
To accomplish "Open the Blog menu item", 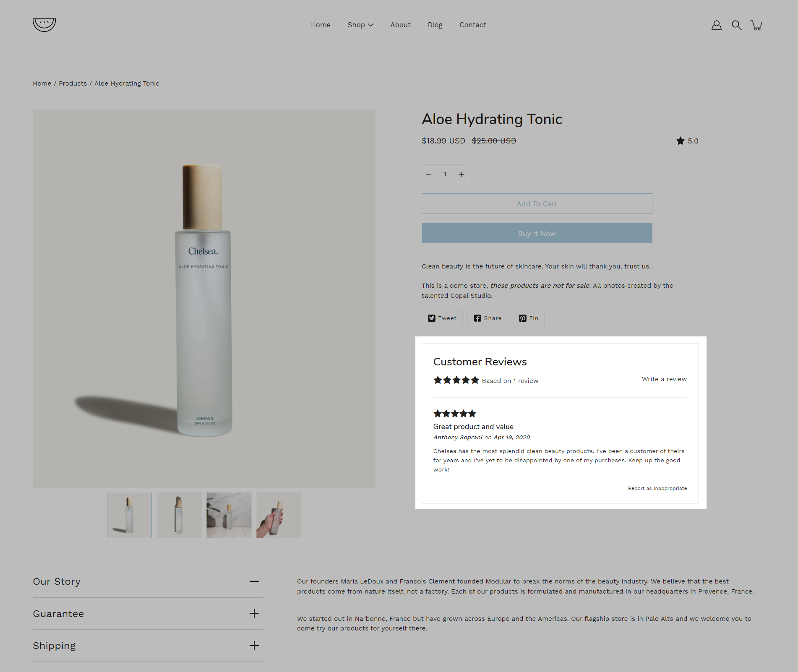I will point(435,25).
